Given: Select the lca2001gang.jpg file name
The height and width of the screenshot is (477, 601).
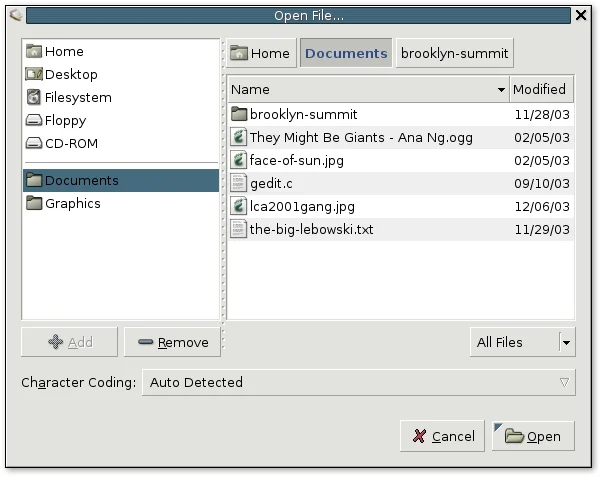Looking at the screenshot, I should tap(302, 207).
